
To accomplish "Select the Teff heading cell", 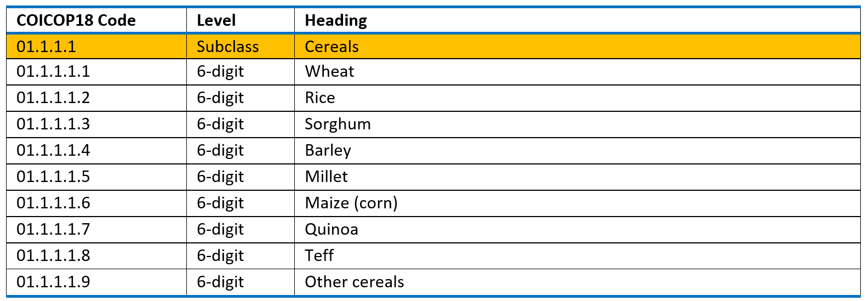I will click(578, 256).
